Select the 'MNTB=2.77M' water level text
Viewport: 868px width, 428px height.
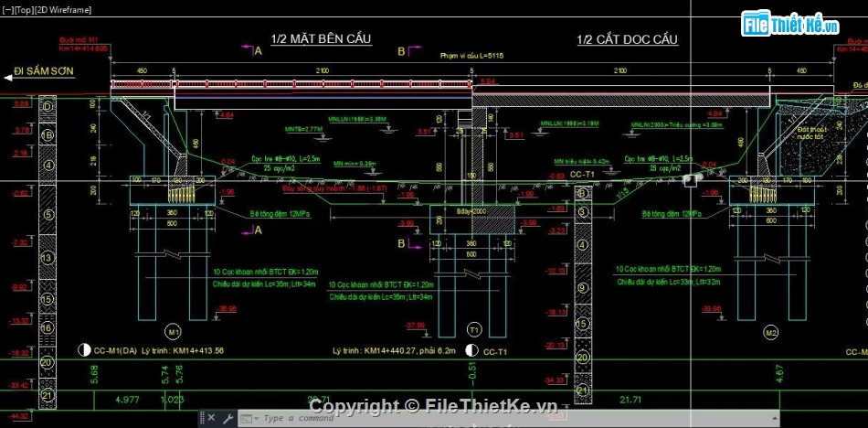pyautogui.click(x=303, y=129)
